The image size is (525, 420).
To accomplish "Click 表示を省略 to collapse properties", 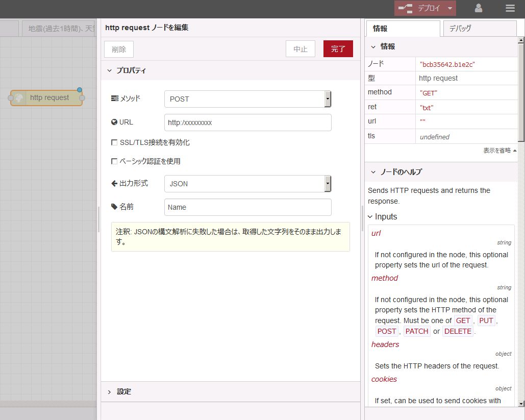I will coord(499,151).
